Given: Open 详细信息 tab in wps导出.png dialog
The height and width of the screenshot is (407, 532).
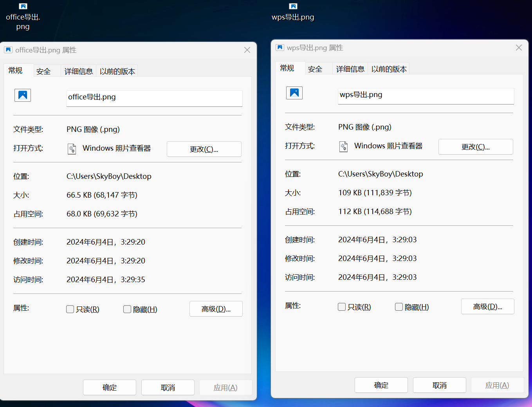Looking at the screenshot, I should [350, 69].
